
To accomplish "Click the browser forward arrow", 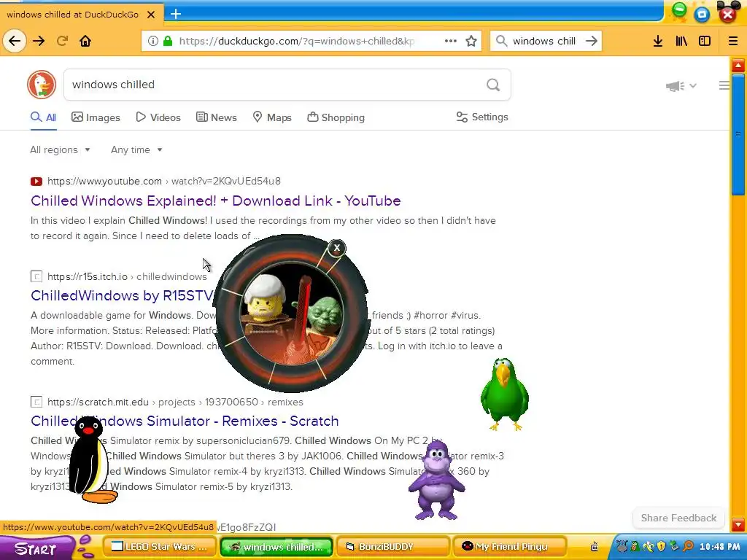I will click(39, 41).
